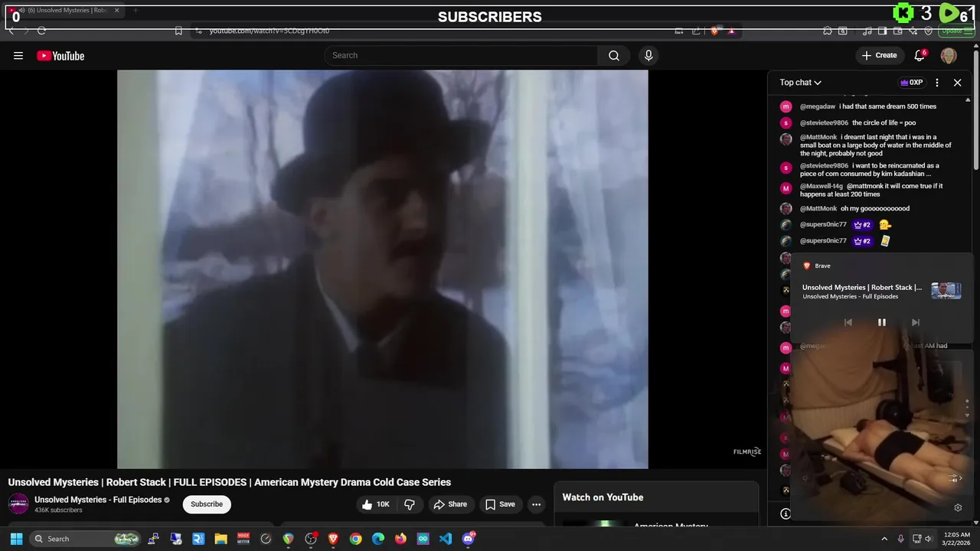Skip to next track in media popup

click(x=915, y=322)
